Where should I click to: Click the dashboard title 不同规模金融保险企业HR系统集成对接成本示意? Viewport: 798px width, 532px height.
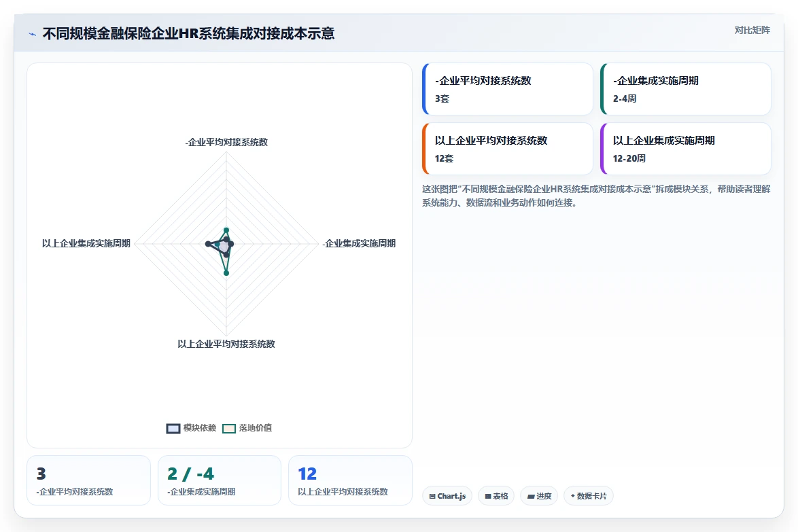tap(188, 33)
